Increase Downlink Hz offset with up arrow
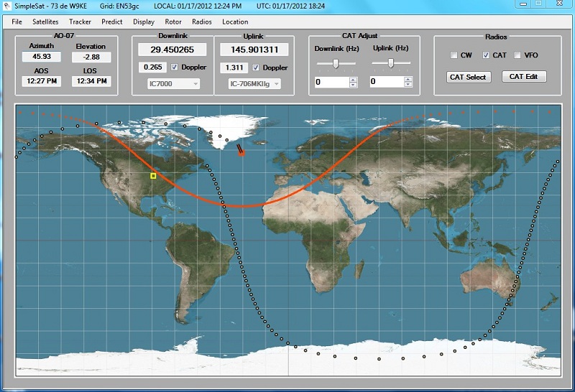Viewport: 575px width, 392px height. click(353, 80)
